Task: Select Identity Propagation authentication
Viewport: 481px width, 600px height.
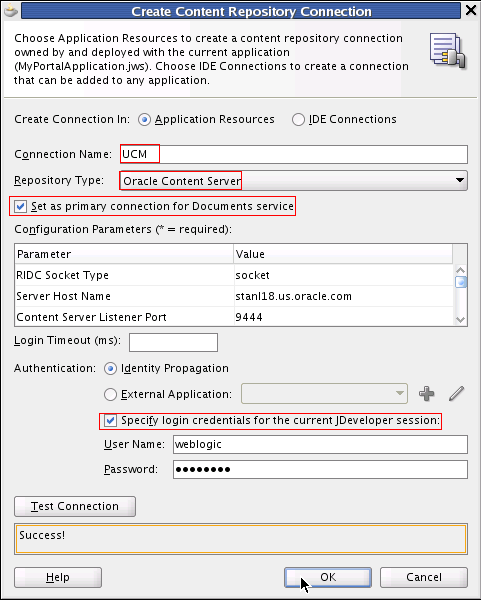Action: click(110, 368)
